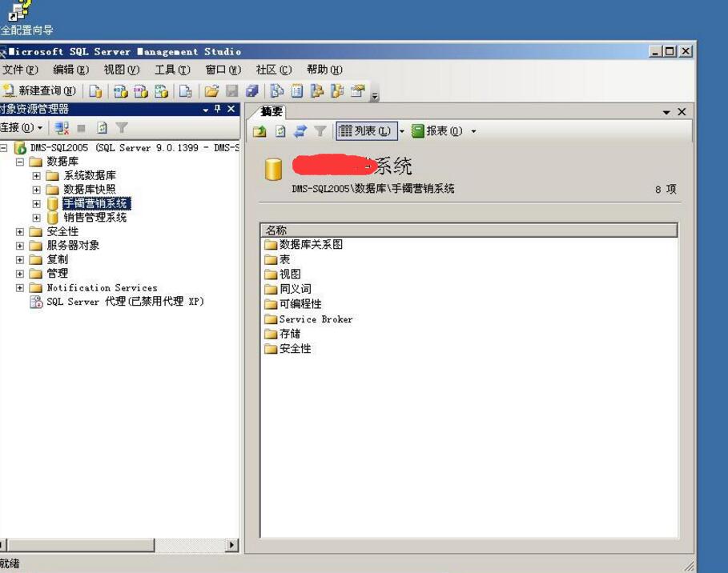Toggle auto-hide pin on Object Explorer
Image resolution: width=728 pixels, height=573 pixels.
click(x=217, y=109)
